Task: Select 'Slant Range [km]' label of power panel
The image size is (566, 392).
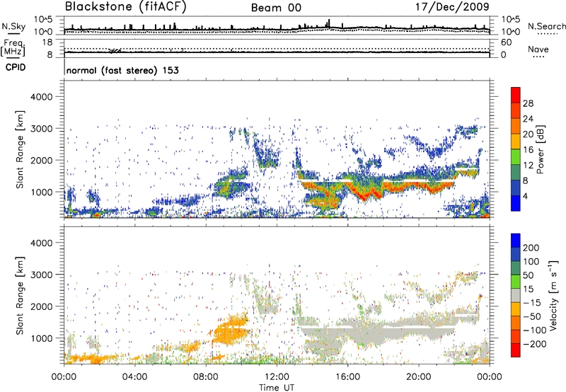Action: (x=20, y=149)
